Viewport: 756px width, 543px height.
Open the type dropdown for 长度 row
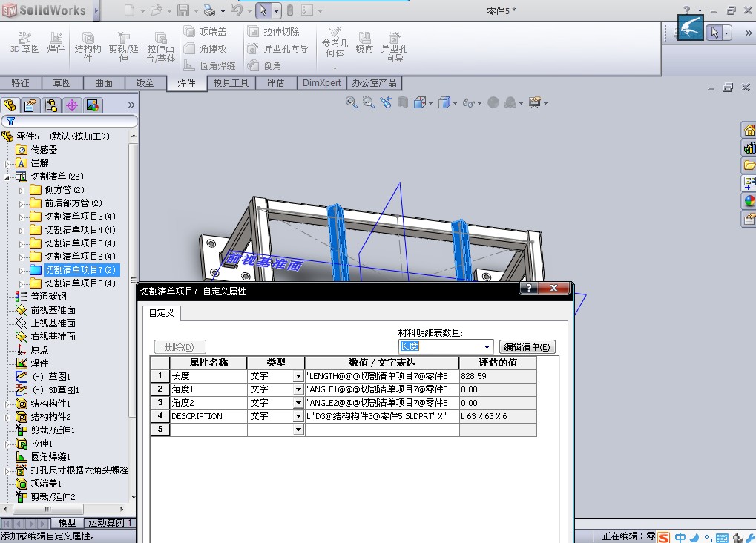(x=298, y=376)
